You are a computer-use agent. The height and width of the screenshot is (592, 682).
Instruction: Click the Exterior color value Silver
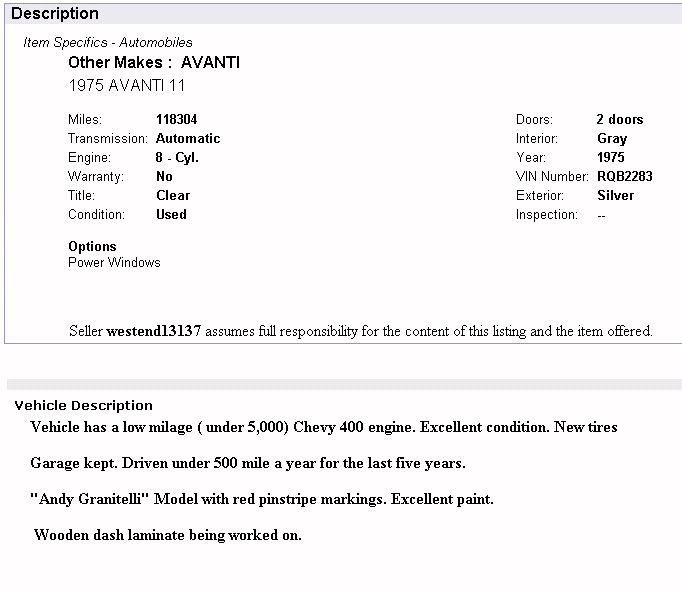(615, 196)
